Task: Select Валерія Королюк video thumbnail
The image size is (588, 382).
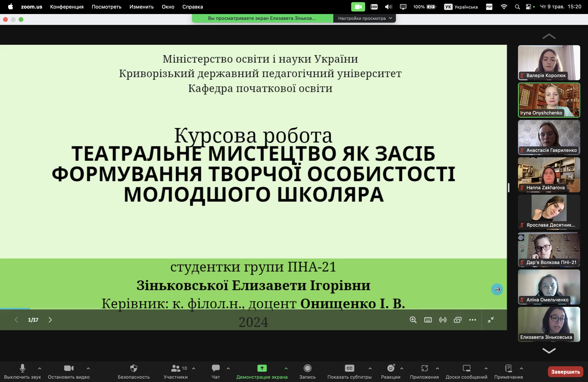Action: click(x=549, y=62)
